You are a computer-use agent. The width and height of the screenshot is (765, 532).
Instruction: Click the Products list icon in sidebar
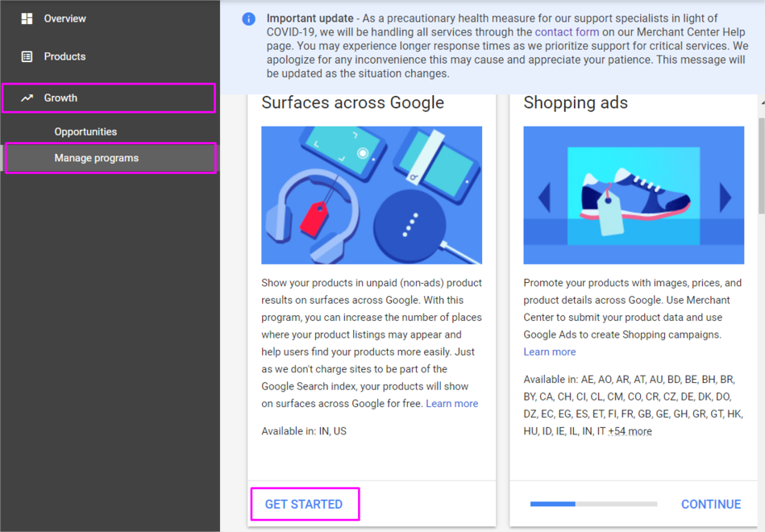pos(27,56)
